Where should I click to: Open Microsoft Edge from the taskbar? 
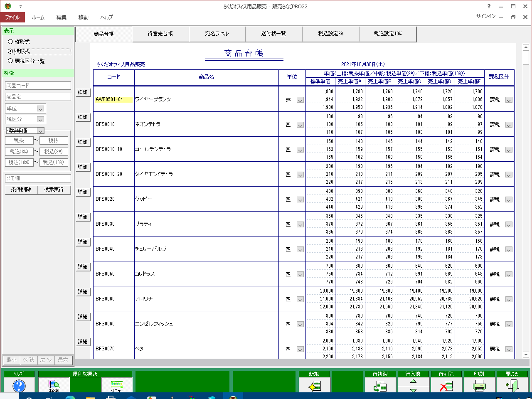[70, 397]
